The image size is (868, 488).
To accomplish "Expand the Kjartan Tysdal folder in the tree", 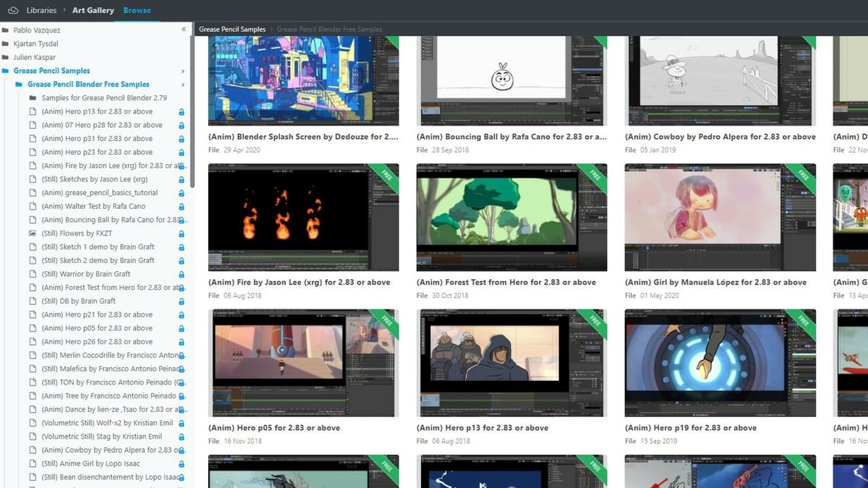I will pyautogui.click(x=34, y=44).
